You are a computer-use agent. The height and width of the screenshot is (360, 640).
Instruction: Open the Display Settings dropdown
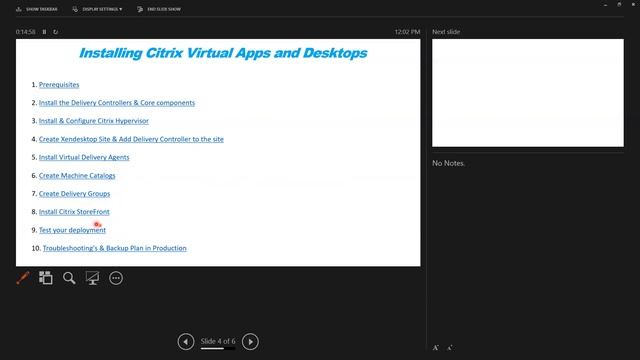point(97,9)
